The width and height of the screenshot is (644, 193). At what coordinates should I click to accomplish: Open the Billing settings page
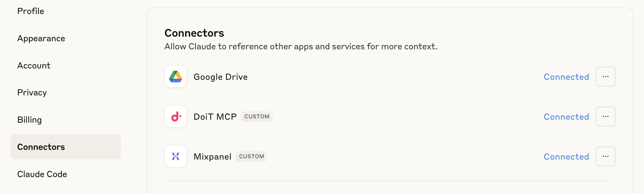click(29, 120)
